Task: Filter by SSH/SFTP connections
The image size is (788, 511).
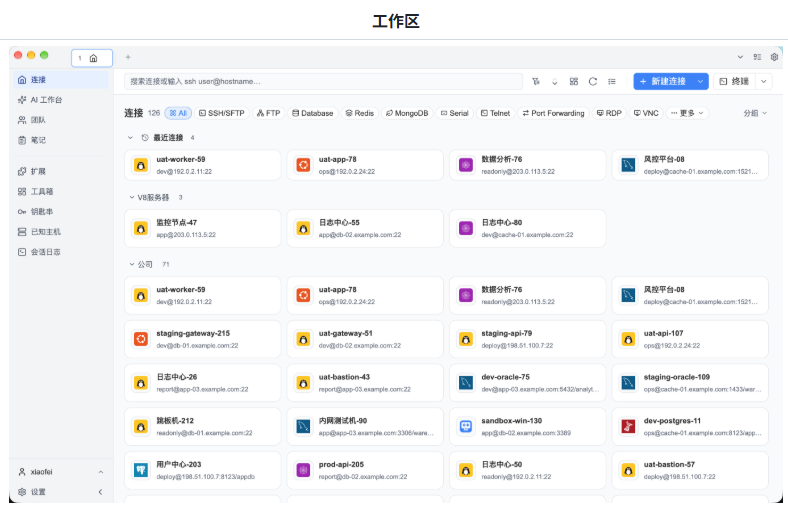Action: click(x=222, y=113)
